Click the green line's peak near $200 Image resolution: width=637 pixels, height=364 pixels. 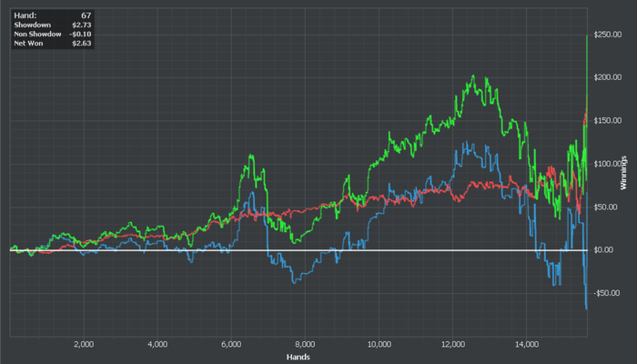coord(473,76)
